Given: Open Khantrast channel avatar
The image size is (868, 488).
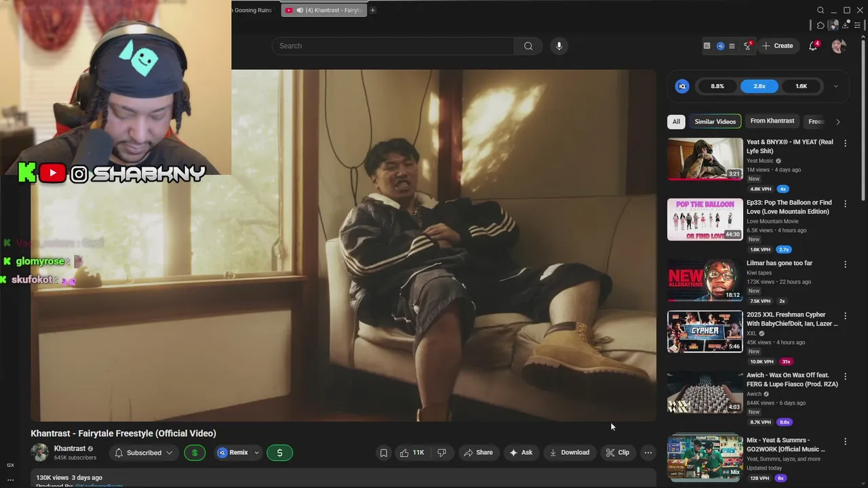Looking at the screenshot, I should point(40,453).
